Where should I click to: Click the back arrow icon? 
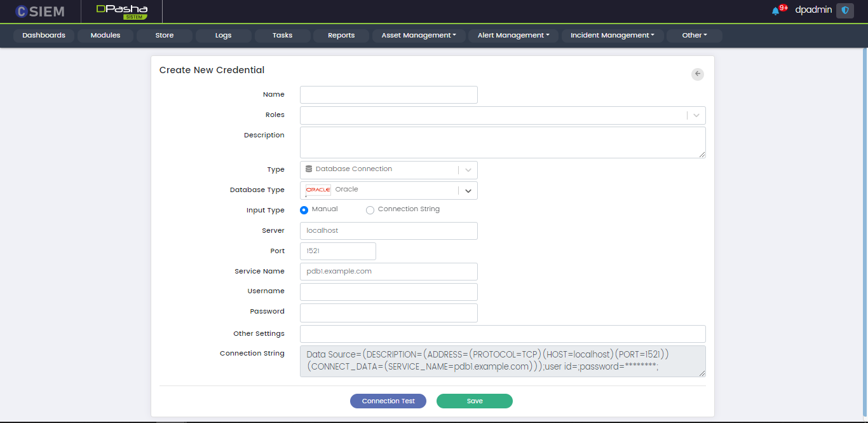tap(698, 74)
